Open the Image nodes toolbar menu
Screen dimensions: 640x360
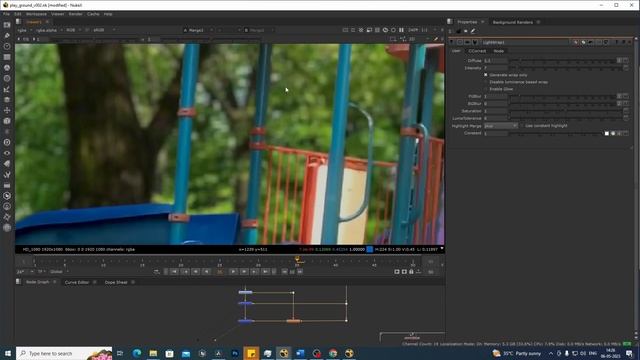click(7, 25)
